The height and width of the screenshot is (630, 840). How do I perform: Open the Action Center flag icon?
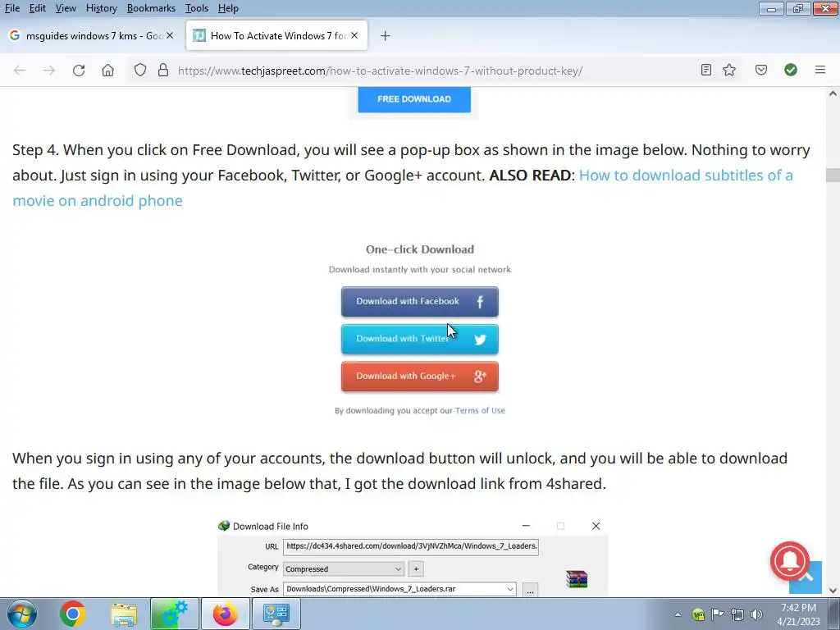click(x=717, y=614)
